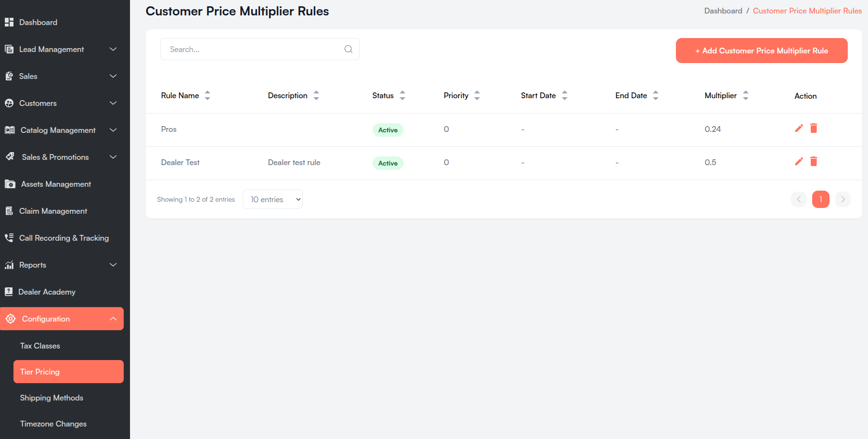Image resolution: width=868 pixels, height=439 pixels.
Task: Delete the Pros rule with trash icon
Action: (814, 128)
